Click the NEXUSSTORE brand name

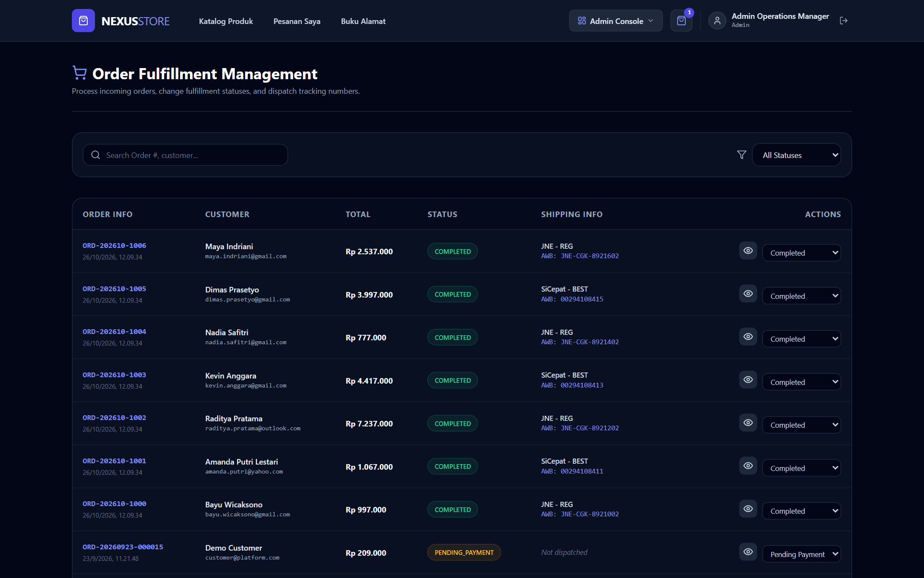point(136,21)
